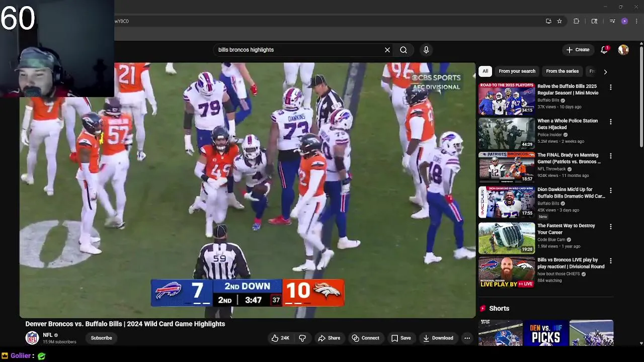Click the scrollbar up arrow

click(x=641, y=44)
